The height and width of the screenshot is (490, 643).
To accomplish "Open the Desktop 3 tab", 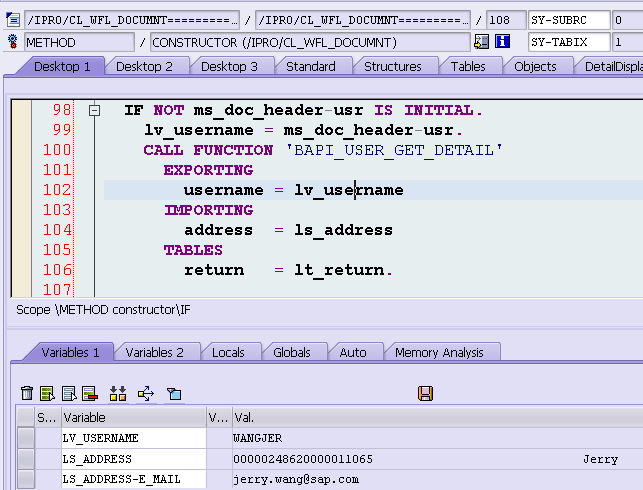I will pos(229,66).
